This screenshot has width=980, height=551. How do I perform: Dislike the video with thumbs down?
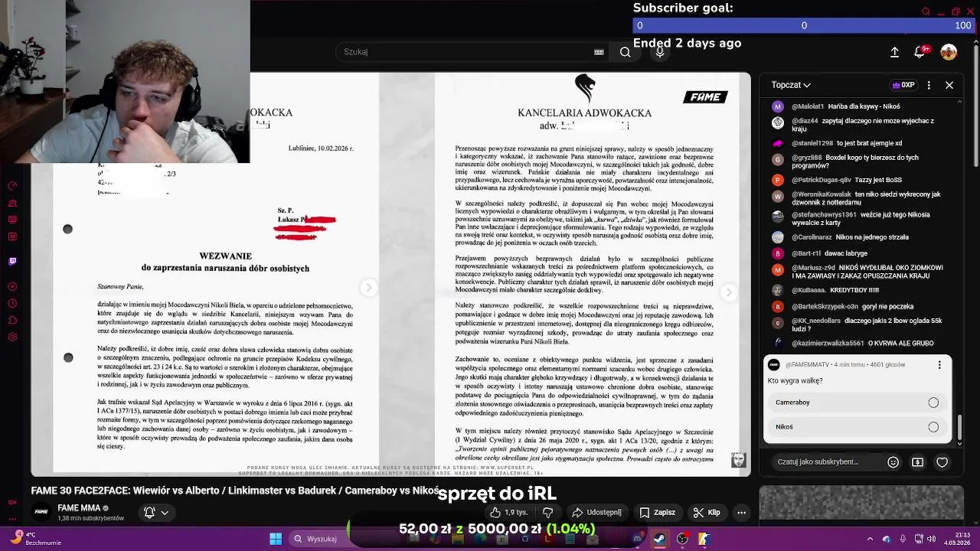[547, 512]
